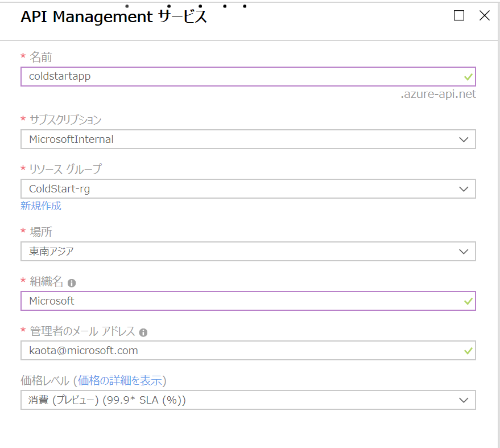Click the restore window button
Image resolution: width=500 pixels, height=448 pixels.
coord(459,16)
